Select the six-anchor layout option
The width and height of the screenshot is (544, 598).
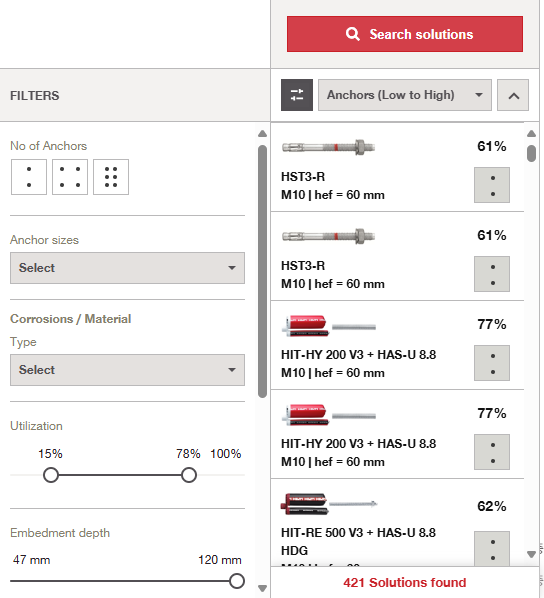(111, 177)
